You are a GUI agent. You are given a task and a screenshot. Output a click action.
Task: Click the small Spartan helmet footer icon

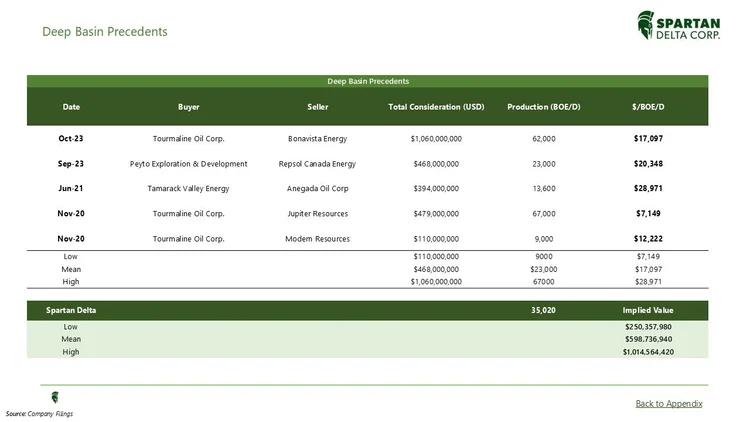click(x=55, y=397)
